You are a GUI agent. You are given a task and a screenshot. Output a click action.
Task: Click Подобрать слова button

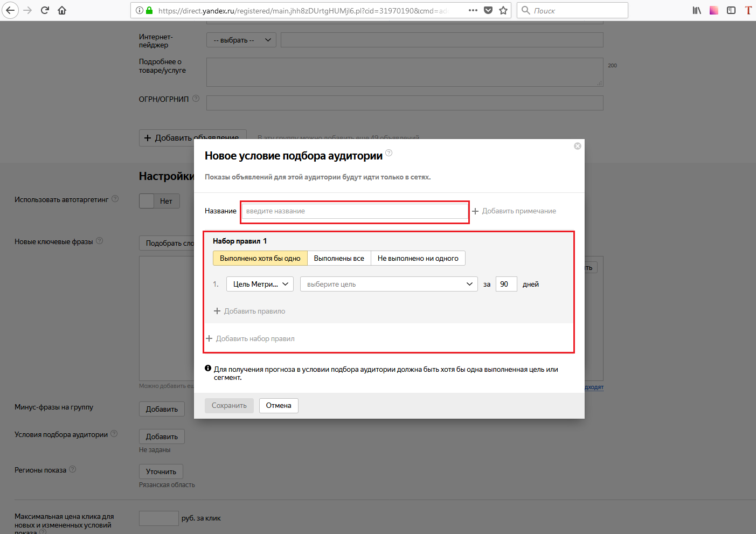pos(167,243)
